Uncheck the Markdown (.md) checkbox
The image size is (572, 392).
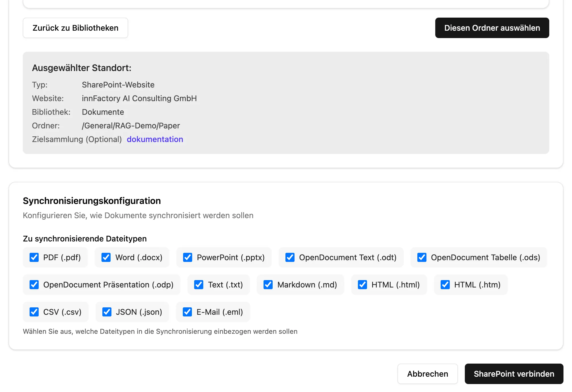pos(268,285)
